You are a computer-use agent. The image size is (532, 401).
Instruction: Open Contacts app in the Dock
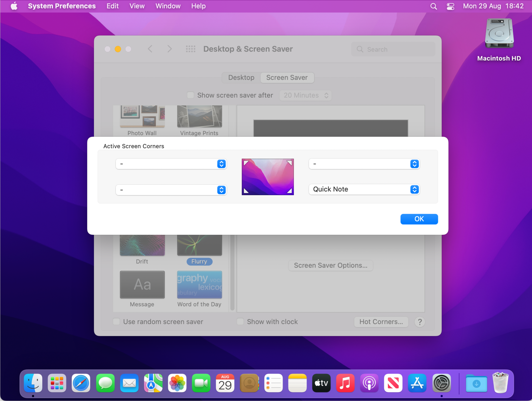coord(249,383)
